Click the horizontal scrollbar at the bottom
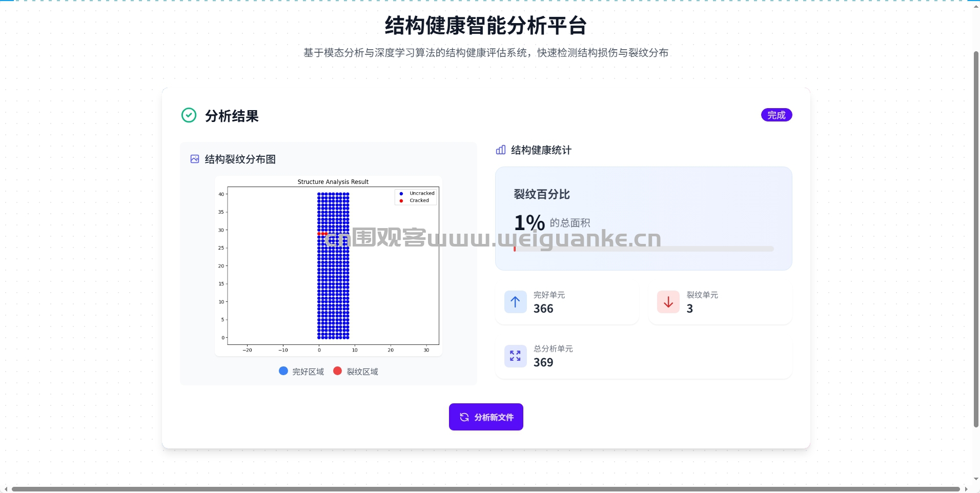 pyautogui.click(x=485, y=489)
